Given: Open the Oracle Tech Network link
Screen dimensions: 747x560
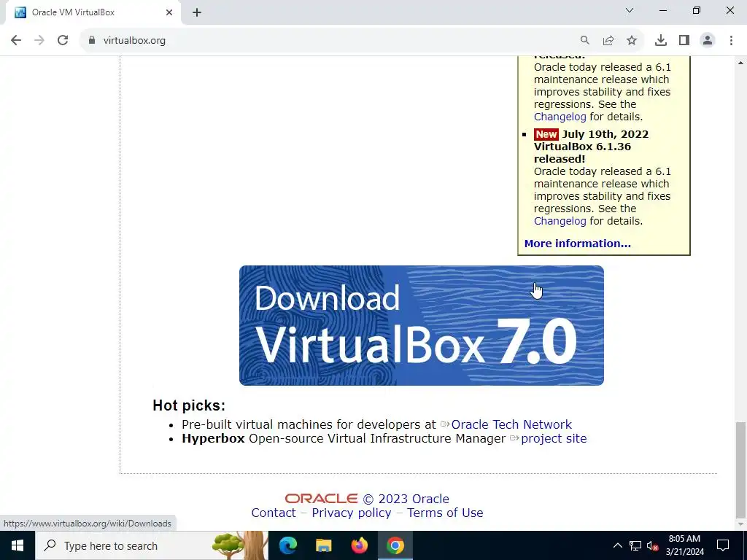Looking at the screenshot, I should click(x=511, y=424).
